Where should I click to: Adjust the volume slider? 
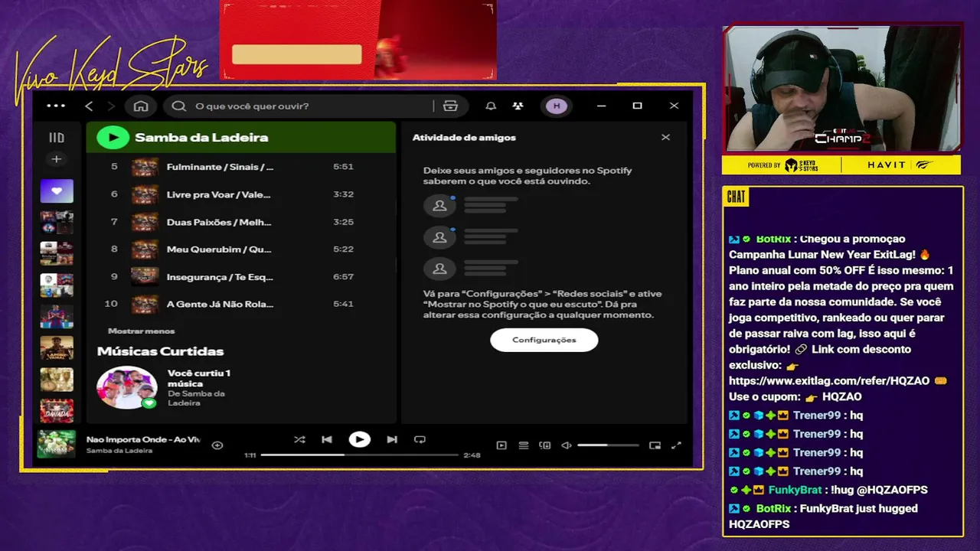[608, 445]
